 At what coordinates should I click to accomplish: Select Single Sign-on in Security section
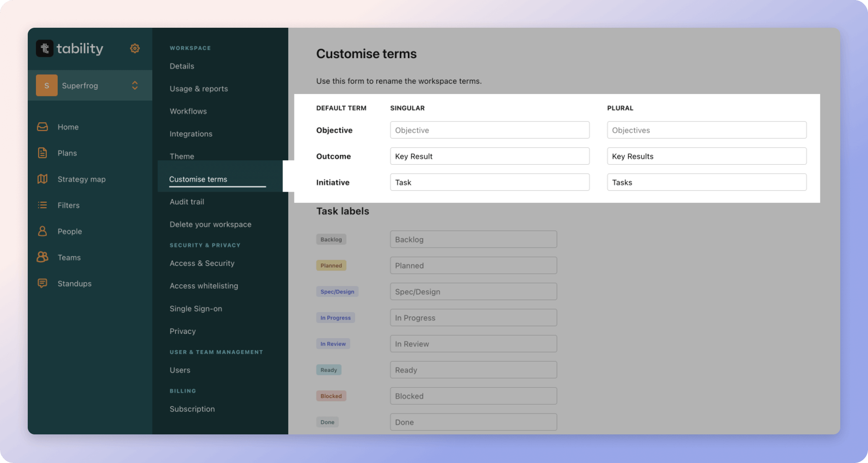point(196,308)
